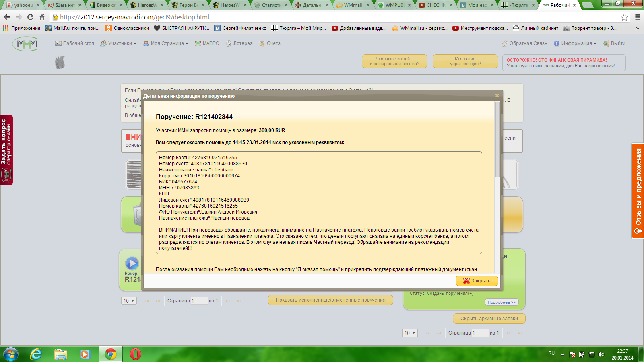
Task: Switch to Видеока browser tab
Action: coord(106,5)
